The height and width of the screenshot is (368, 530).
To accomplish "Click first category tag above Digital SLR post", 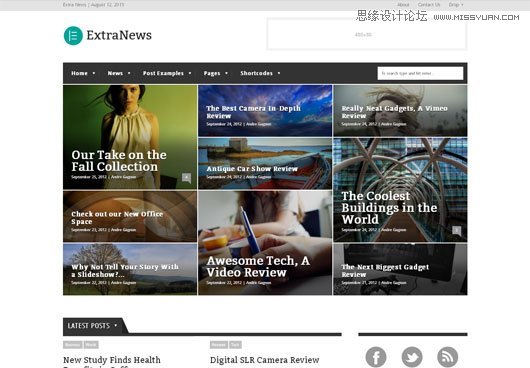I will tap(219, 345).
